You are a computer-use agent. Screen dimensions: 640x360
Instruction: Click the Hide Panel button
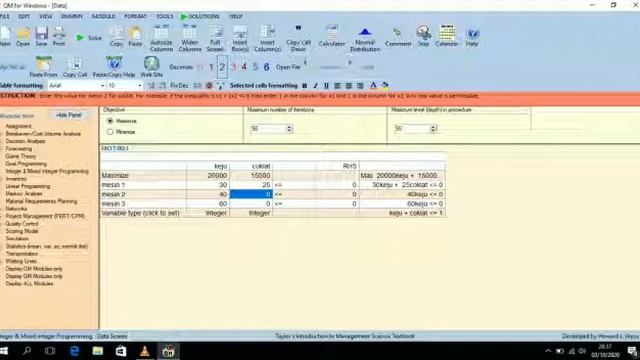69,116
